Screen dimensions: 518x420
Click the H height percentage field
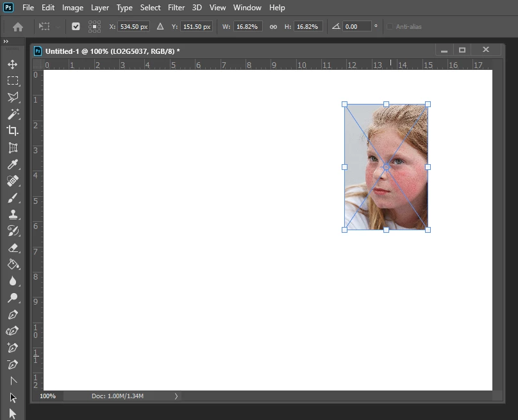(308, 26)
